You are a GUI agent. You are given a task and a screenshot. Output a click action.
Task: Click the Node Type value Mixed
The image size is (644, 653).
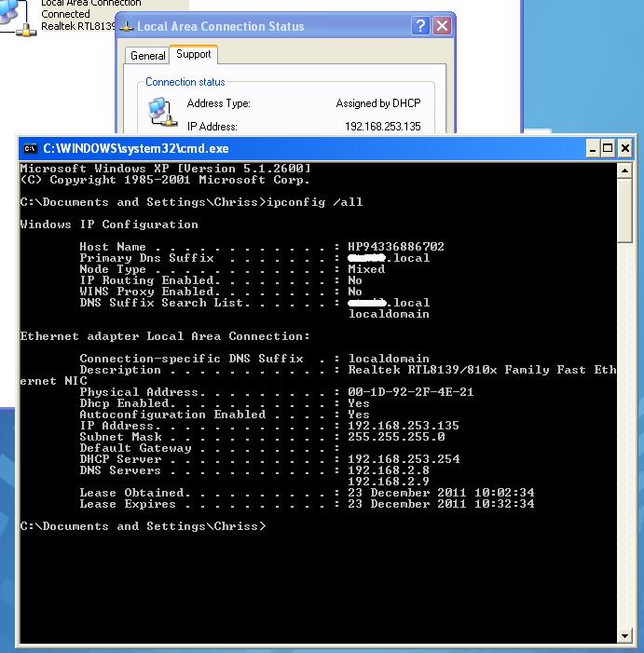(366, 269)
